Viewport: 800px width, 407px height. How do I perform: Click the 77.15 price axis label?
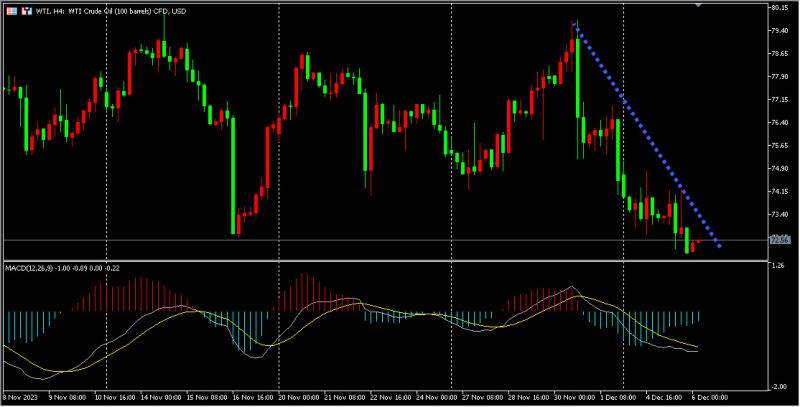[780, 99]
